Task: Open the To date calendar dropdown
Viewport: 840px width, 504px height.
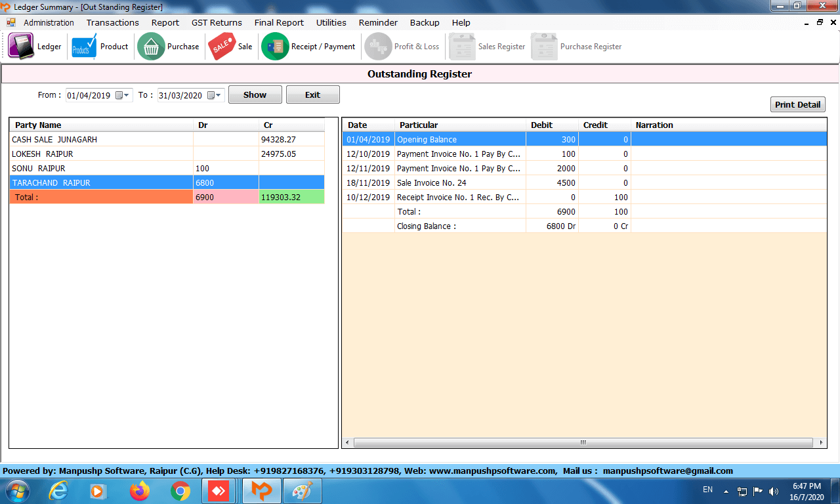Action: [x=215, y=95]
